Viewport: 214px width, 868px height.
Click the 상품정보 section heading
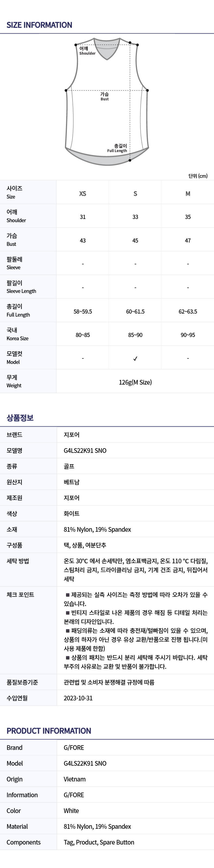[20, 418]
